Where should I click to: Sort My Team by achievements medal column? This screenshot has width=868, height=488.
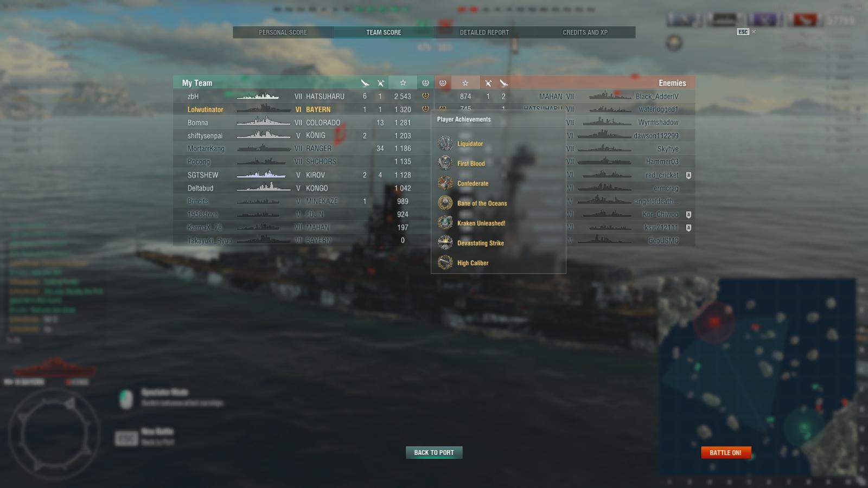pyautogui.click(x=425, y=83)
